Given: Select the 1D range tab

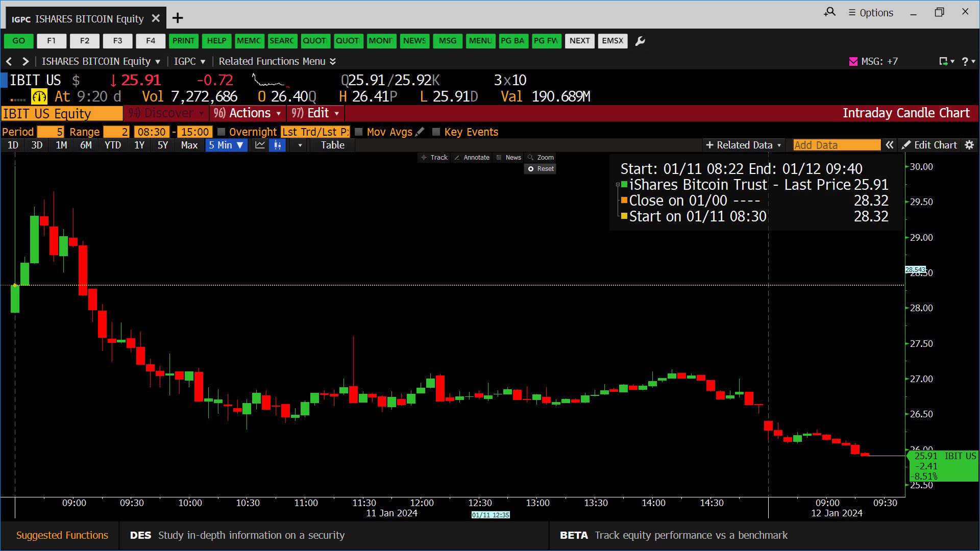Looking at the screenshot, I should pos(13,145).
